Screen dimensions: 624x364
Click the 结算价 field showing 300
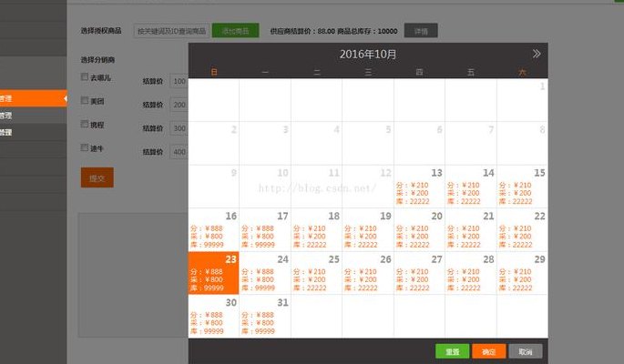pos(179,128)
